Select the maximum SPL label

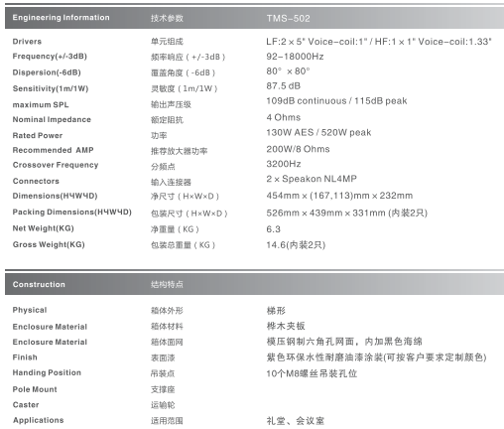[41, 105]
